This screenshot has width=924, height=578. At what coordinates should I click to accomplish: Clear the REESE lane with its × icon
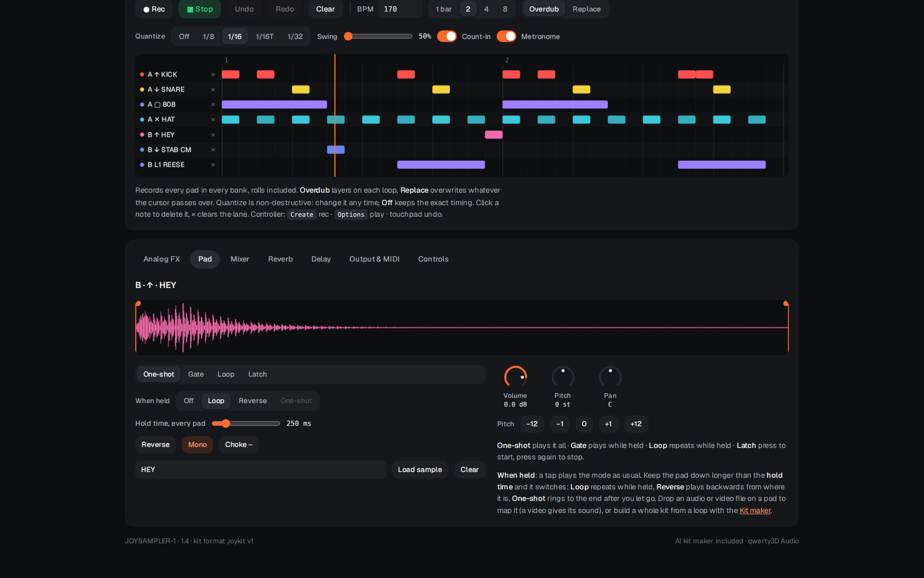tap(213, 165)
